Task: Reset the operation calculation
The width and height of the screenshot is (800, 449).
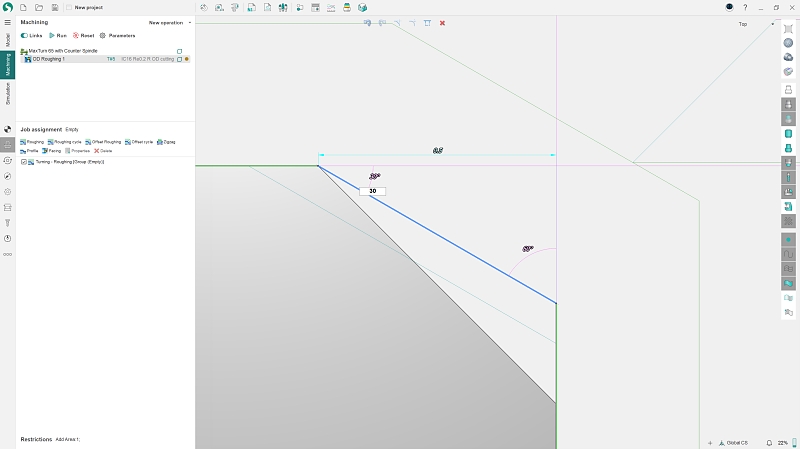Action: 83,36
